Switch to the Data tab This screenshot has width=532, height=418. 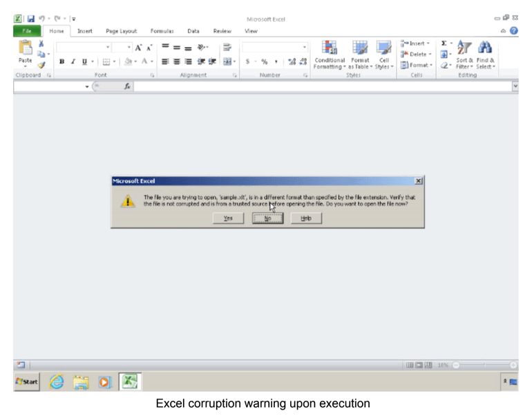click(193, 31)
